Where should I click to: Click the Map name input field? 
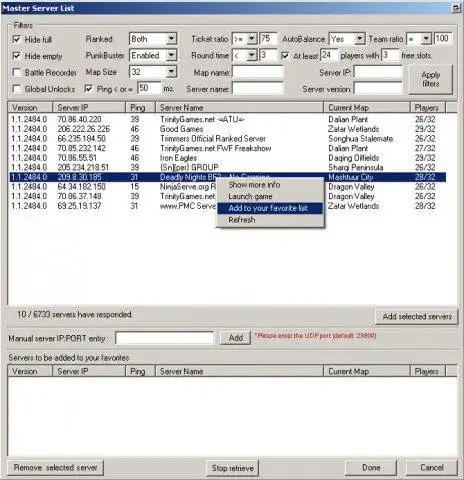click(x=258, y=72)
